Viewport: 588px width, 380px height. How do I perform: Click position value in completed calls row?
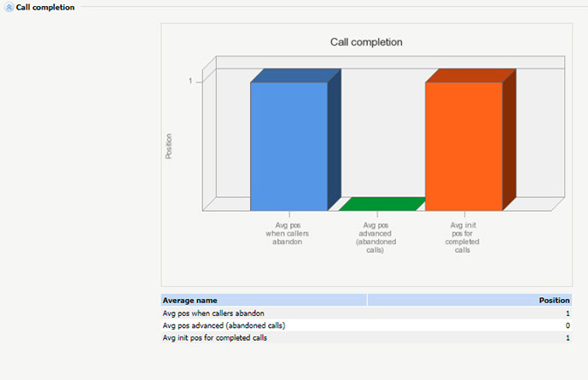click(x=567, y=338)
